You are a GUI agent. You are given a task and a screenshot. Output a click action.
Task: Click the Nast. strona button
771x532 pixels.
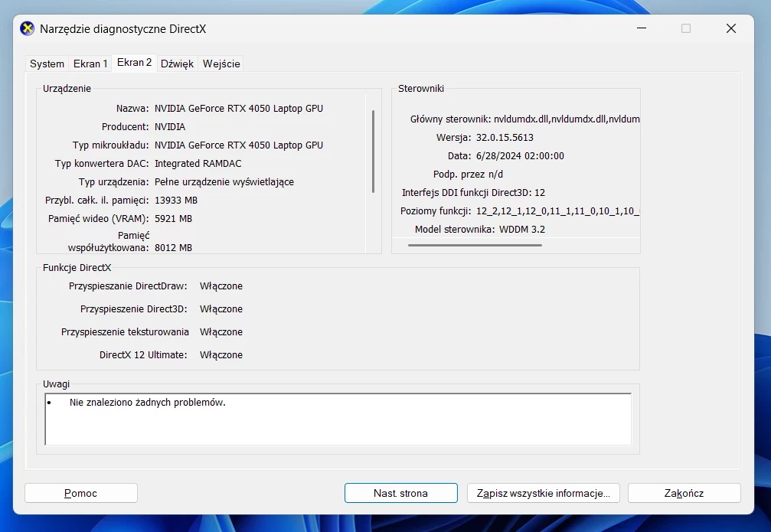coord(400,493)
